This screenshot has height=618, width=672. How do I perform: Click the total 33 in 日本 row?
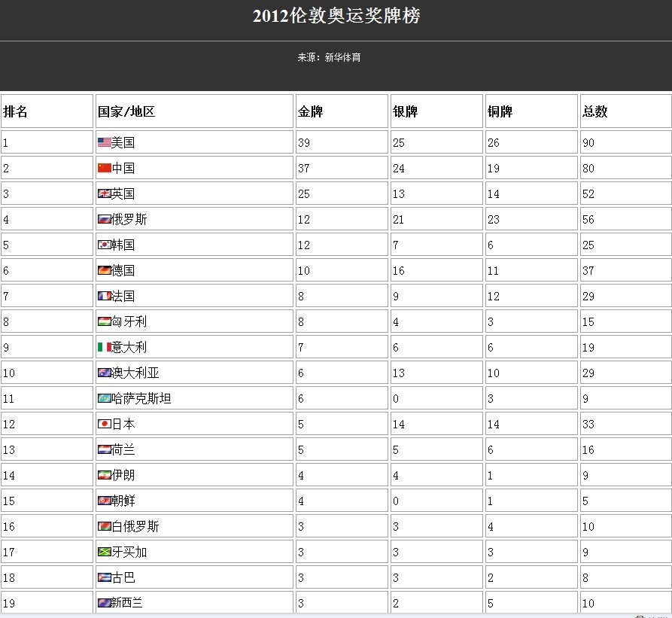pos(588,425)
